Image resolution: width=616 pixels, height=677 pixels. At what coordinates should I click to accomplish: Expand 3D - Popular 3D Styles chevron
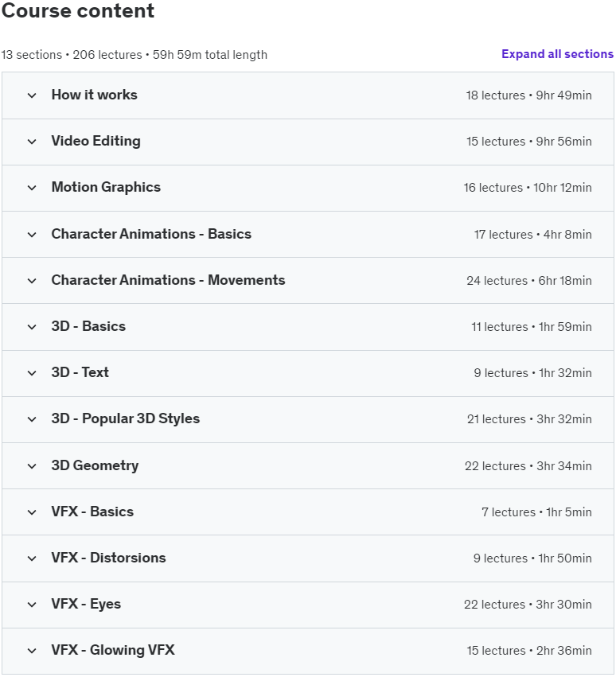pos(32,419)
